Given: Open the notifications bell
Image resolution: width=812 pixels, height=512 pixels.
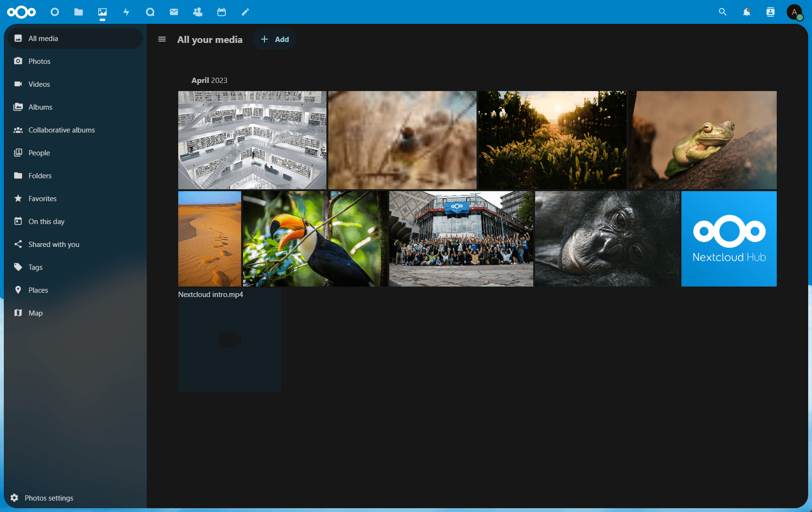Looking at the screenshot, I should tap(747, 12).
